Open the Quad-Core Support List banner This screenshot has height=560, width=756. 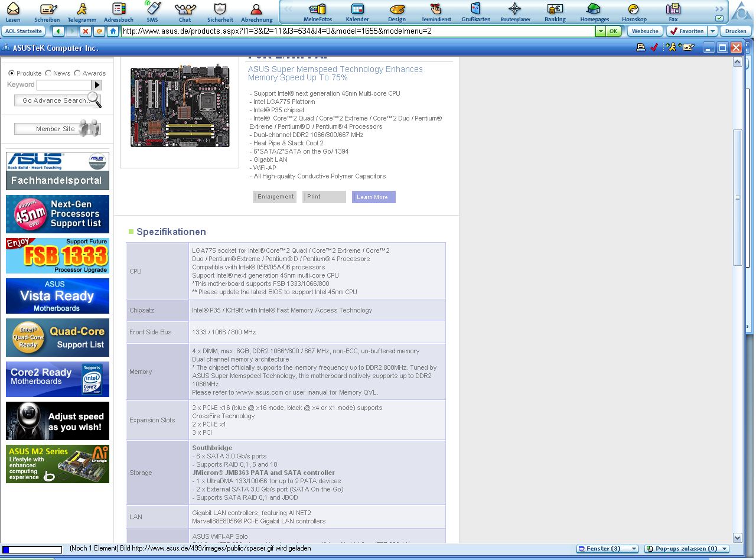57,337
